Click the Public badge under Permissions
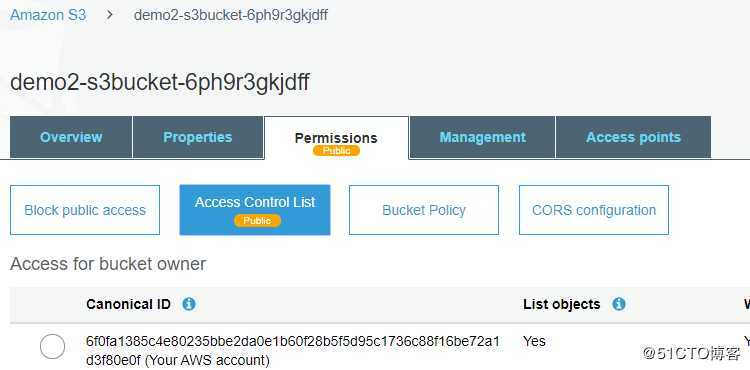Image resolution: width=750 pixels, height=370 pixels. click(336, 151)
